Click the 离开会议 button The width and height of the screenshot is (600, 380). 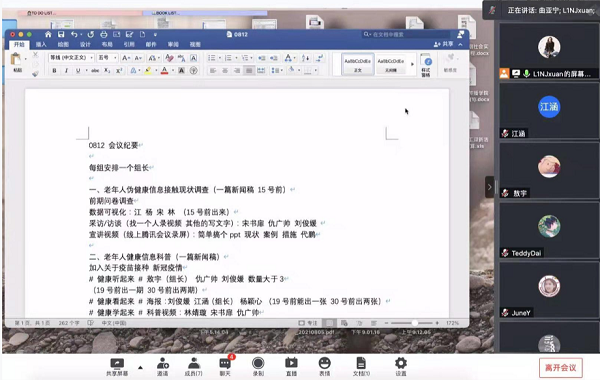point(561,368)
